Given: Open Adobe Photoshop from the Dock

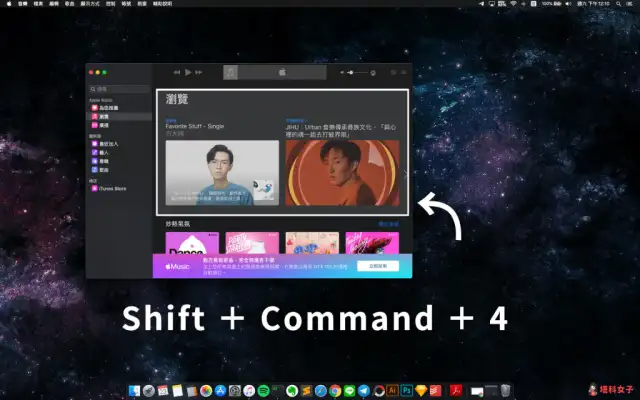Looking at the screenshot, I should click(x=407, y=391).
